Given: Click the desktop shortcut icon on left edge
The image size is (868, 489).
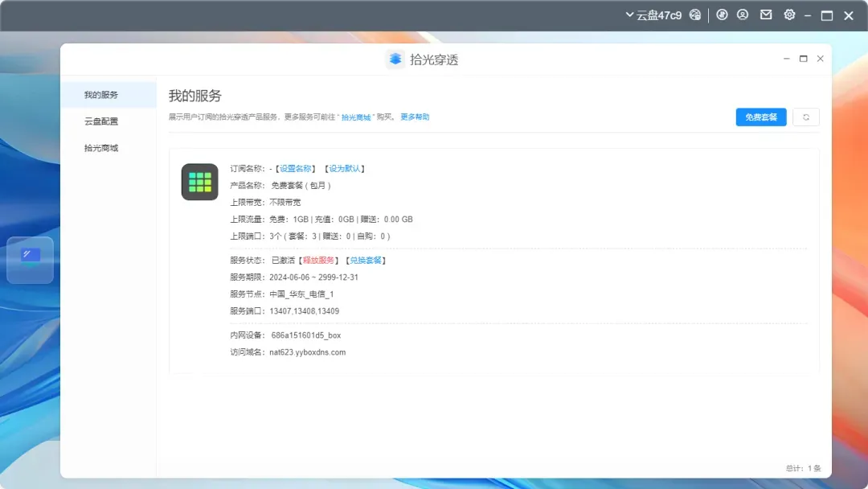Looking at the screenshot, I should click(30, 260).
